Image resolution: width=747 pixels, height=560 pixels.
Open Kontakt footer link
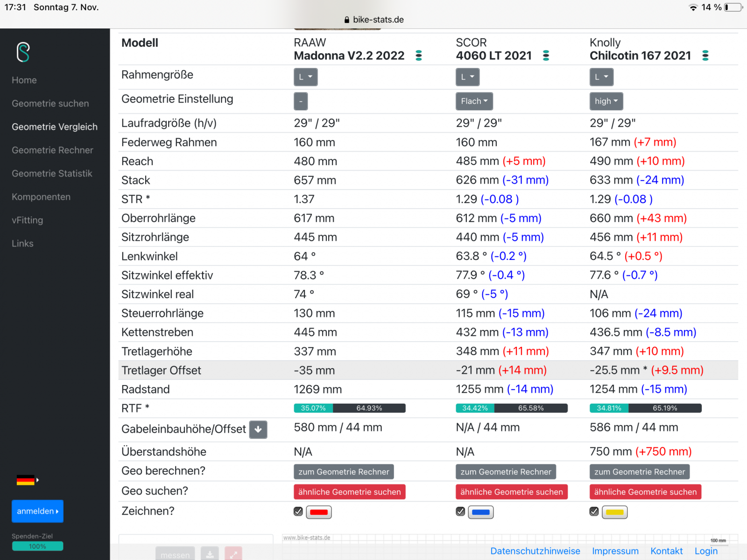point(667,551)
